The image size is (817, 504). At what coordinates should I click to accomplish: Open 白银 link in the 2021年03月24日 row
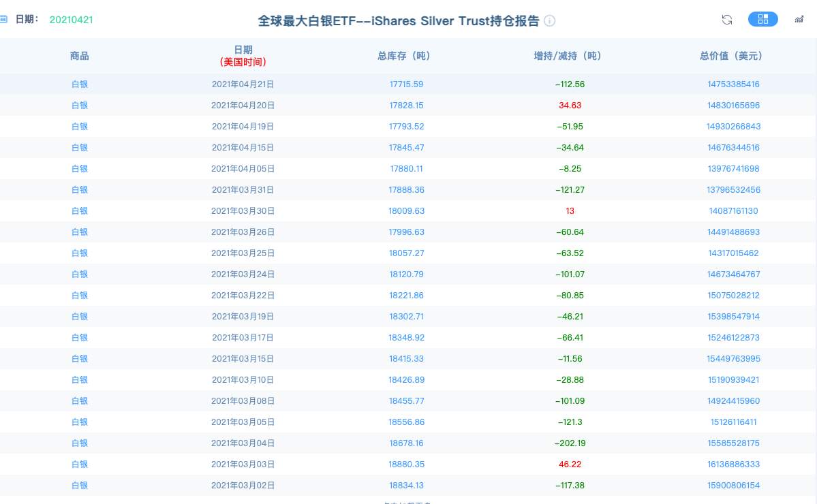click(x=80, y=274)
